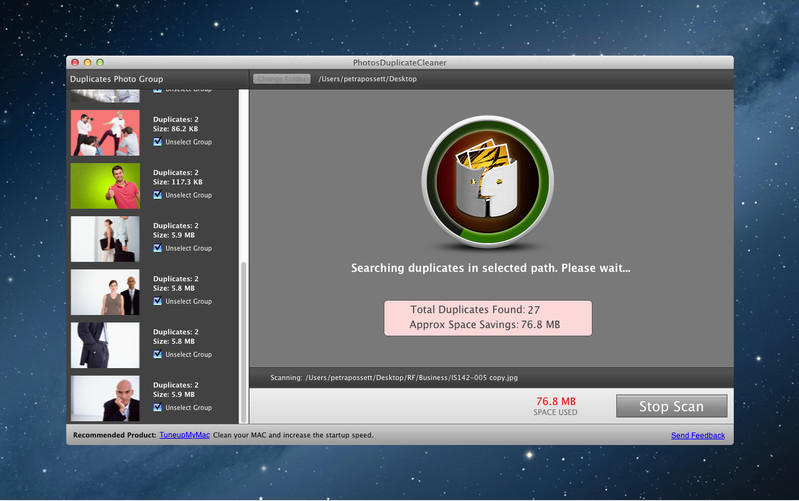Click the circular scan progress icon
This screenshot has width=799, height=501.
488,181
